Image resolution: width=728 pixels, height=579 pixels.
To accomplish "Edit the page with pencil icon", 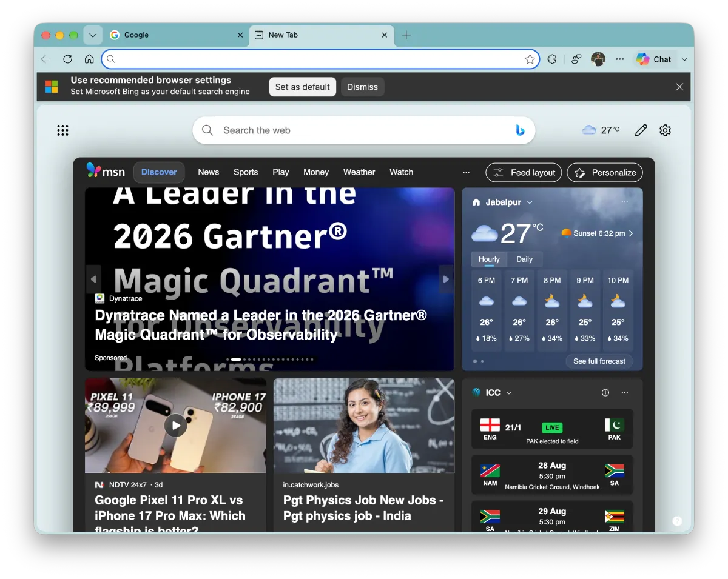I will pyautogui.click(x=641, y=130).
